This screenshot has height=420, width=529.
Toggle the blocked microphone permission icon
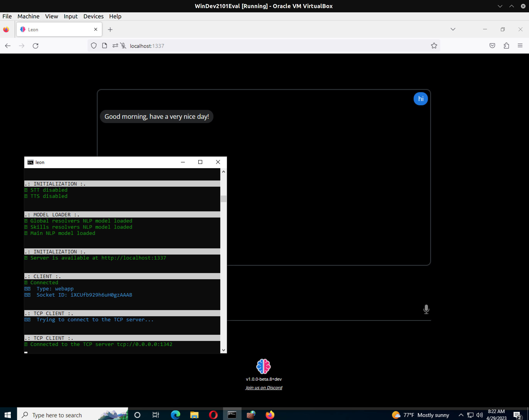123,46
